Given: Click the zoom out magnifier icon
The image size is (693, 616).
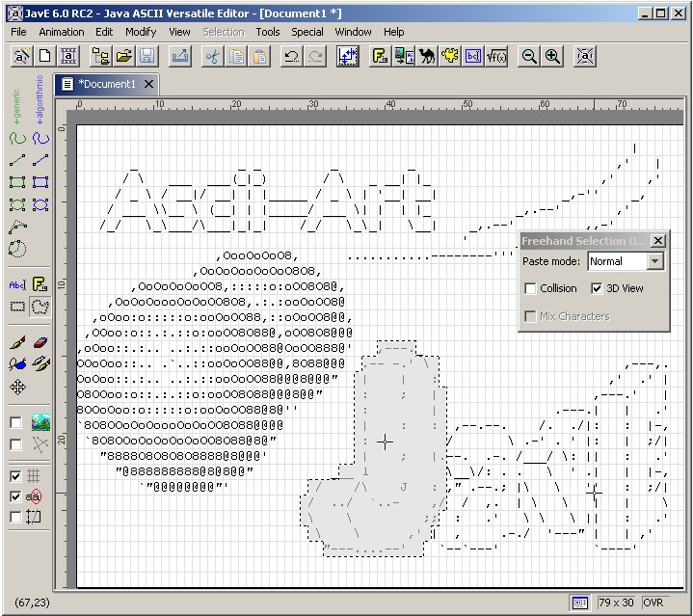Looking at the screenshot, I should (529, 56).
